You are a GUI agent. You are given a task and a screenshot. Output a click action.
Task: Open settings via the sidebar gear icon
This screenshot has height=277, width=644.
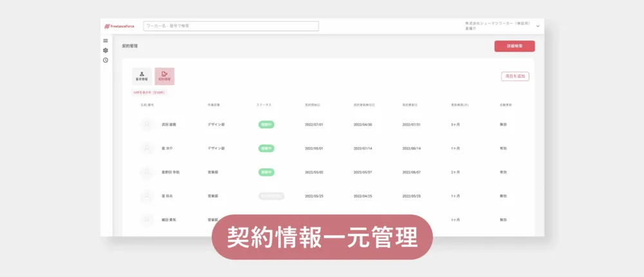[x=106, y=50]
